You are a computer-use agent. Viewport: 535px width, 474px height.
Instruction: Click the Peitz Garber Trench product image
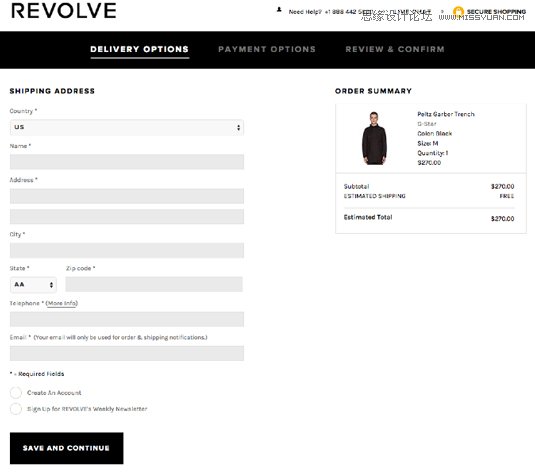coord(374,138)
